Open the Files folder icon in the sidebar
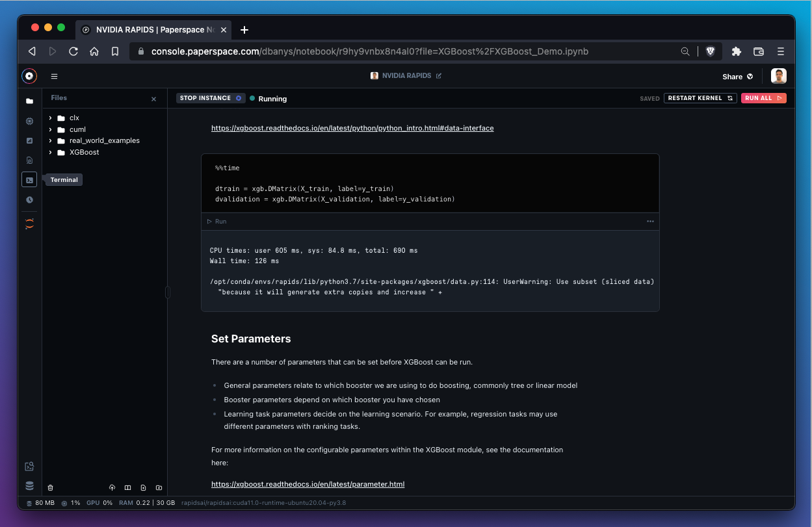Image resolution: width=812 pixels, height=527 pixels. (29, 101)
